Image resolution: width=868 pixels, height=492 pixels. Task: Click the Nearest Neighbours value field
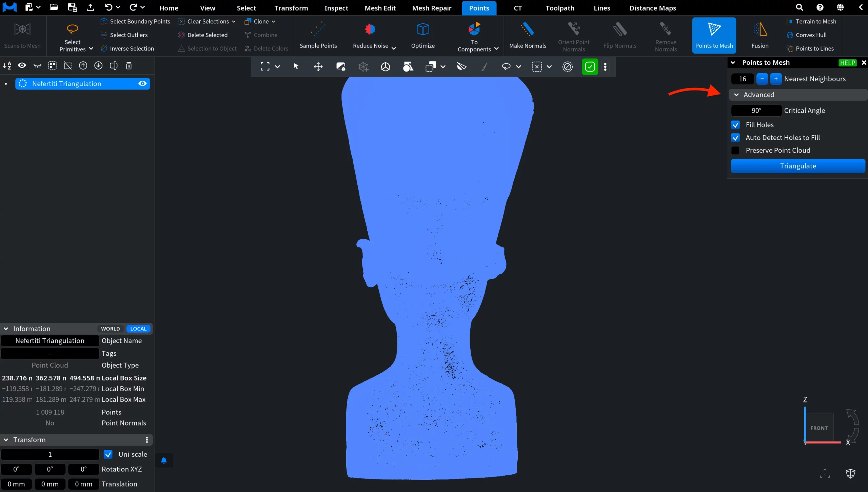coord(743,79)
